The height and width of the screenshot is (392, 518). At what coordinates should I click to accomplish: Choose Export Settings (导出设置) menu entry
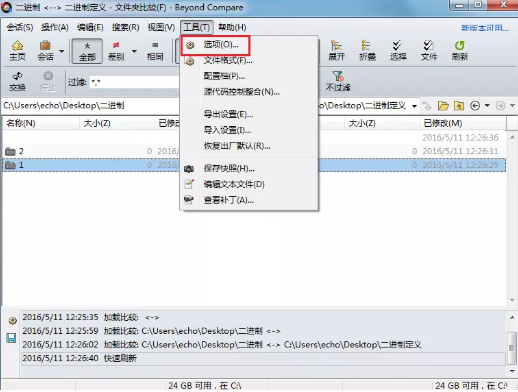coord(249,115)
